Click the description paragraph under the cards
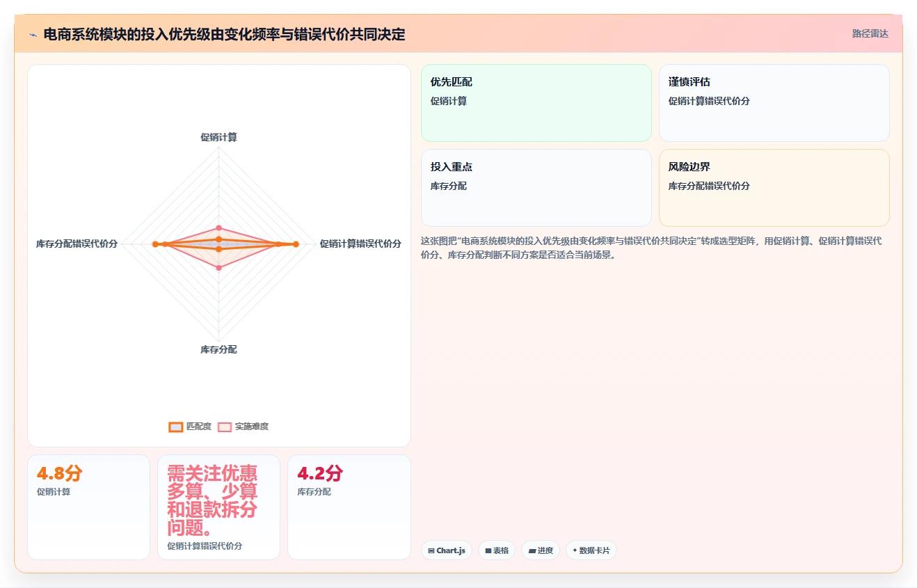The image size is (917, 588). coord(652,248)
